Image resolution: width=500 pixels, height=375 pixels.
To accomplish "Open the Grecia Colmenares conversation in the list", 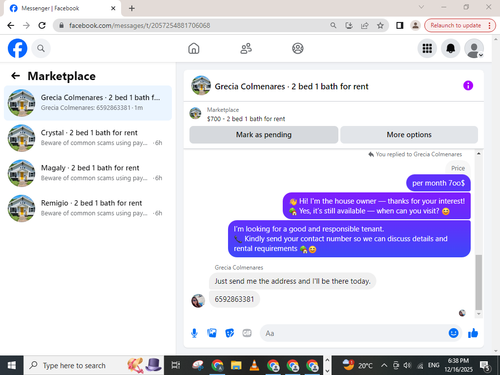I will click(x=88, y=103).
